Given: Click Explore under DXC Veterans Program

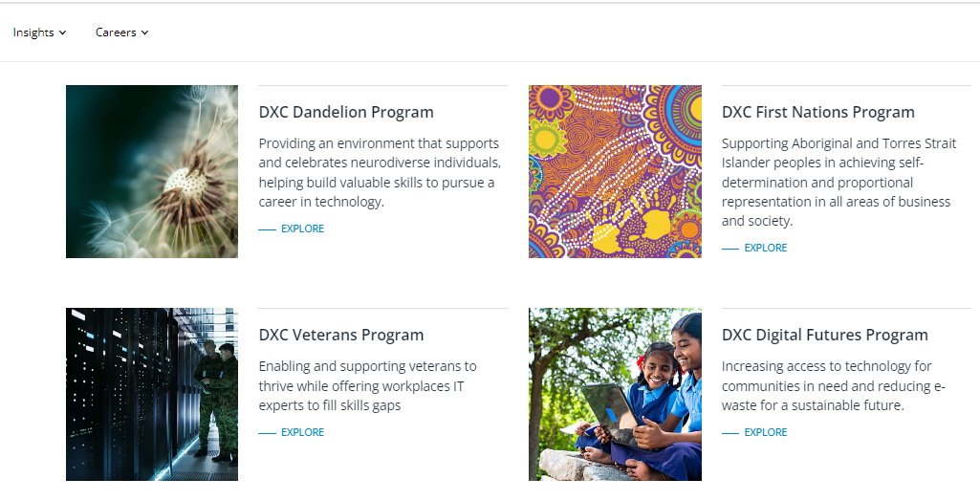Looking at the screenshot, I should [x=302, y=432].
